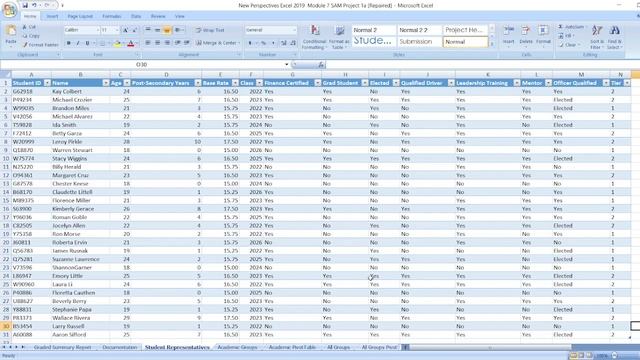Click the red Font Color swatch
The image size is (640, 360).
[131, 43]
